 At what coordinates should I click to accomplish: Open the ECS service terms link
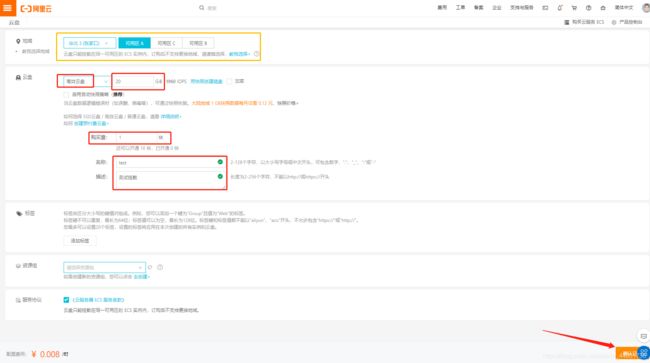[x=98, y=300]
